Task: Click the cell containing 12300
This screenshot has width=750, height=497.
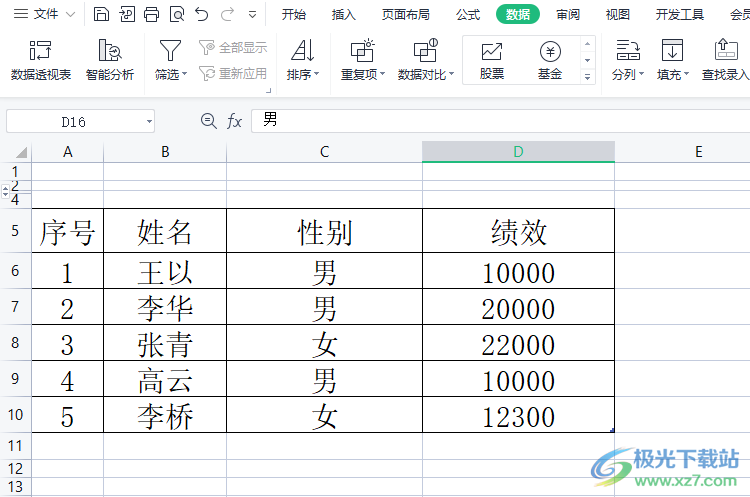Action: (x=518, y=414)
